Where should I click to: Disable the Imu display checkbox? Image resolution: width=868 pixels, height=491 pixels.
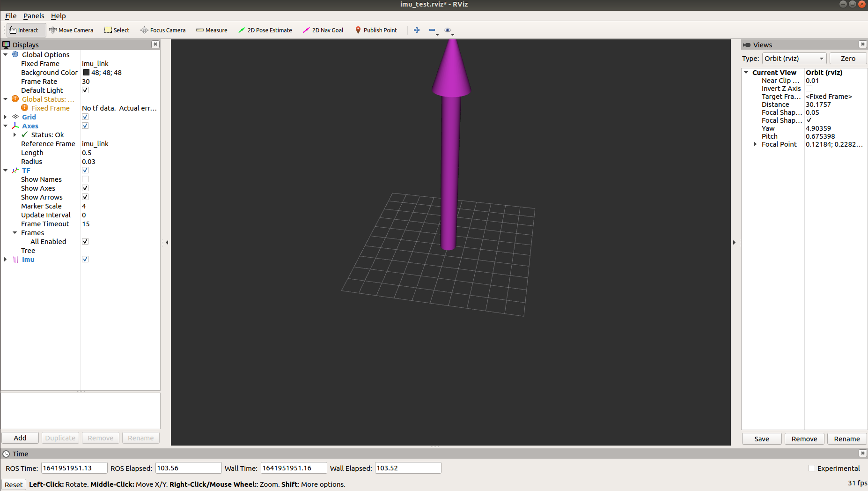[x=85, y=259]
